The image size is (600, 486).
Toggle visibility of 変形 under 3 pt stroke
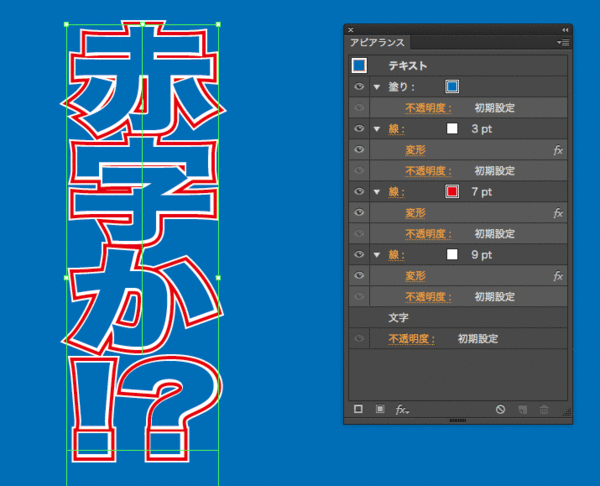(359, 149)
